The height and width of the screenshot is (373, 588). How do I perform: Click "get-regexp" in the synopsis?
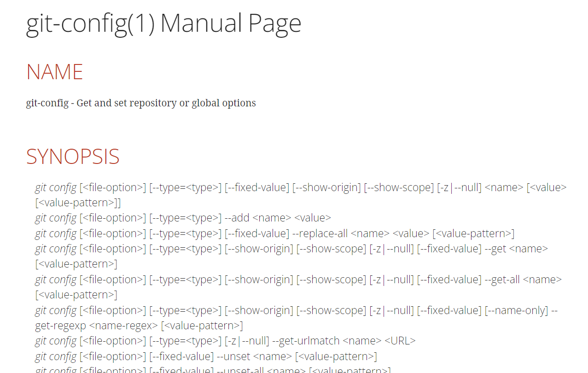click(60, 326)
